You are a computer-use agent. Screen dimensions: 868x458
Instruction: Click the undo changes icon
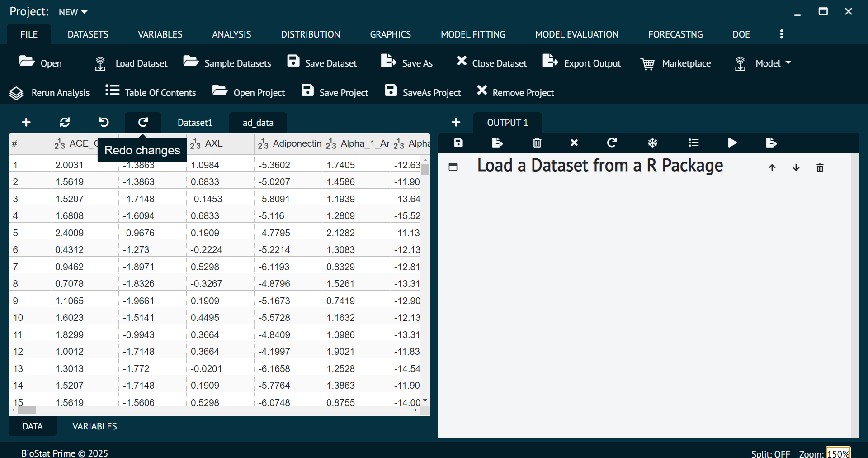pyautogui.click(x=104, y=122)
